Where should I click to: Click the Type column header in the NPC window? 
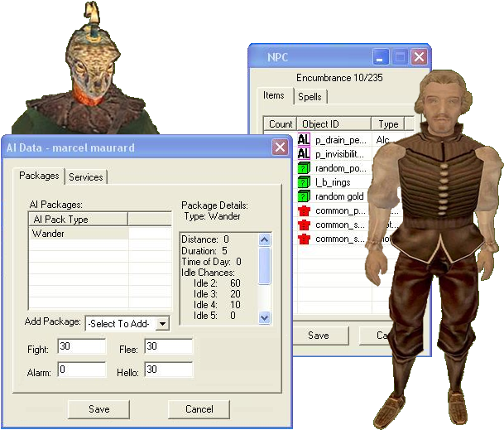388,124
